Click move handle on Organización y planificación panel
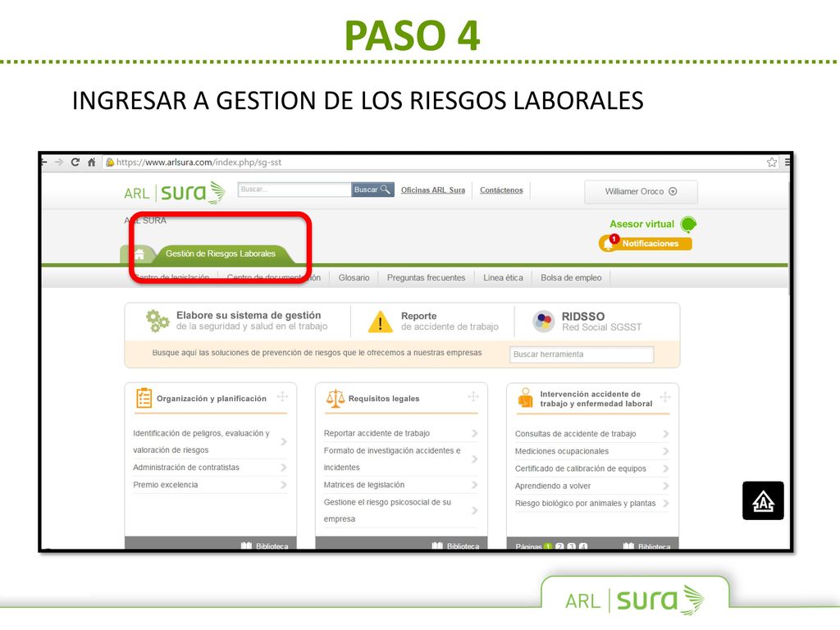This screenshot has height=630, width=840. coord(282,396)
